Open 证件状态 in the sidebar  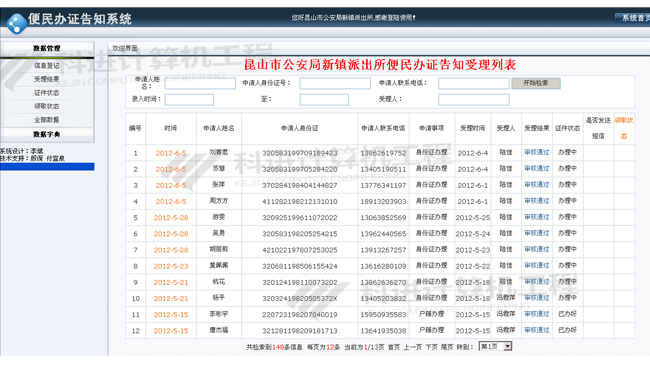tap(46, 93)
